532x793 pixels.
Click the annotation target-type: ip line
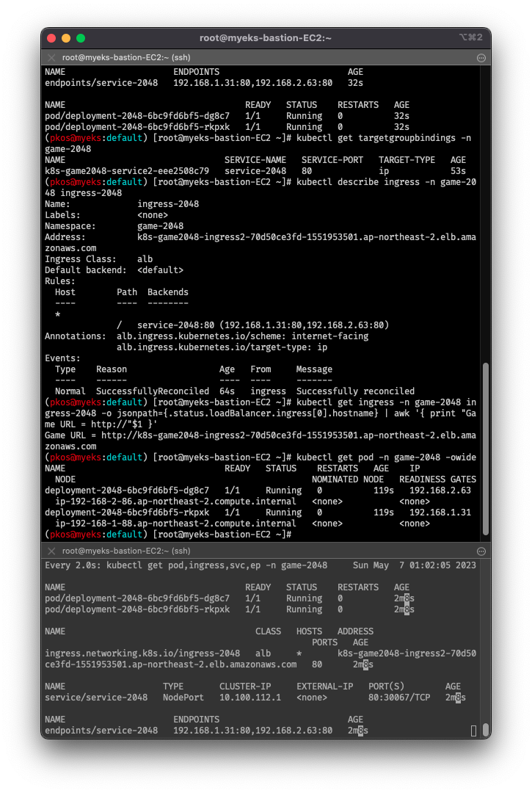coord(222,347)
